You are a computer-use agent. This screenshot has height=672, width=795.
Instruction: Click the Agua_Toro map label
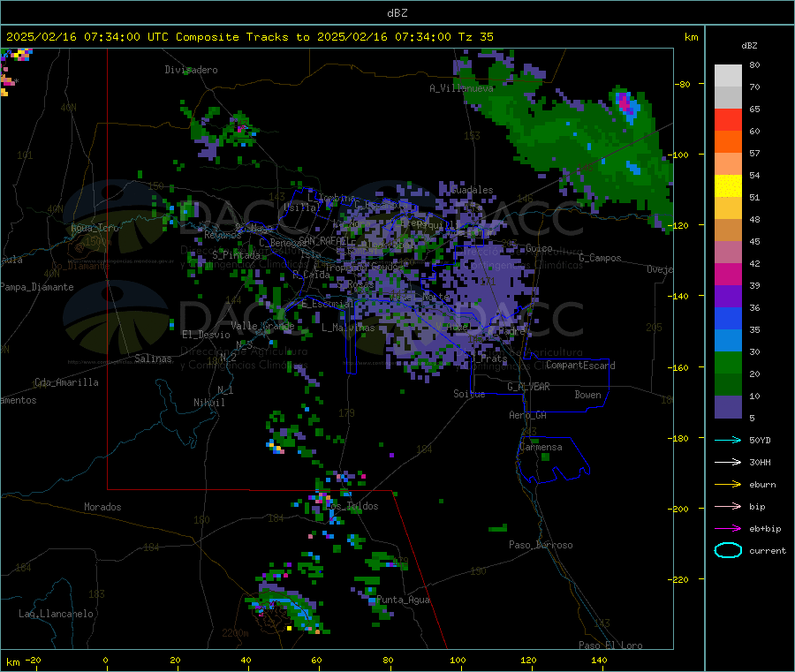tap(95, 228)
